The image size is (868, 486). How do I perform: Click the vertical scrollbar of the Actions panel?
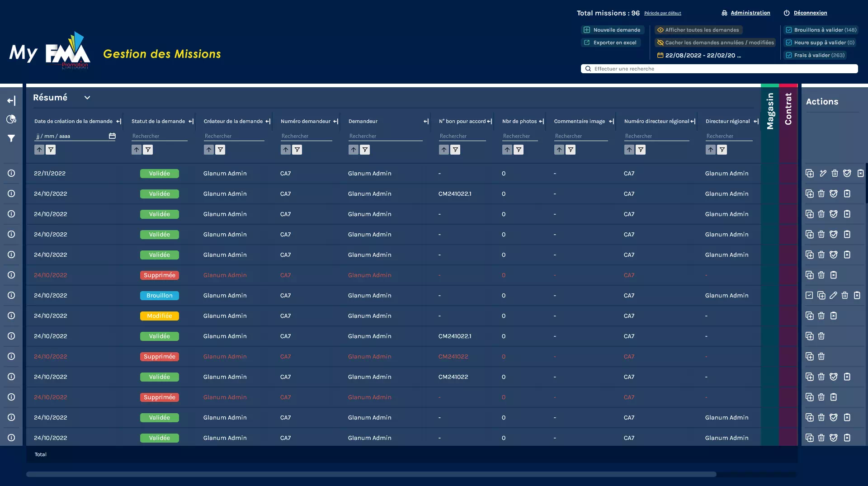(x=866, y=183)
